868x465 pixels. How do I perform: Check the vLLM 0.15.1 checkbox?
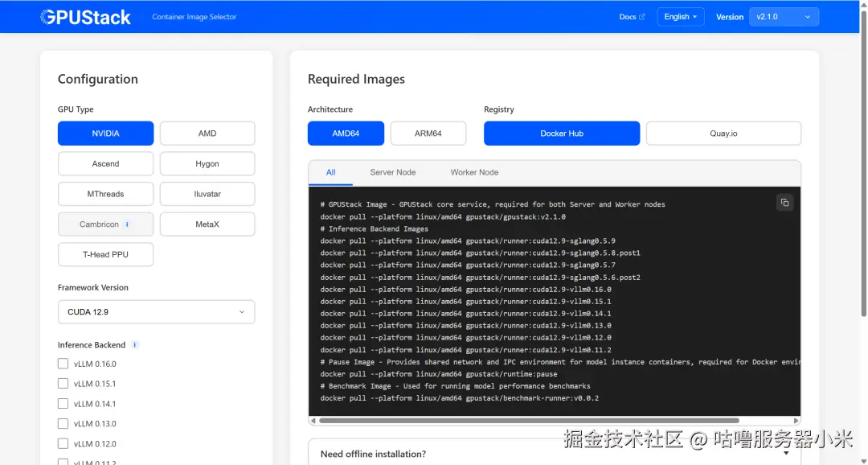pyautogui.click(x=63, y=384)
